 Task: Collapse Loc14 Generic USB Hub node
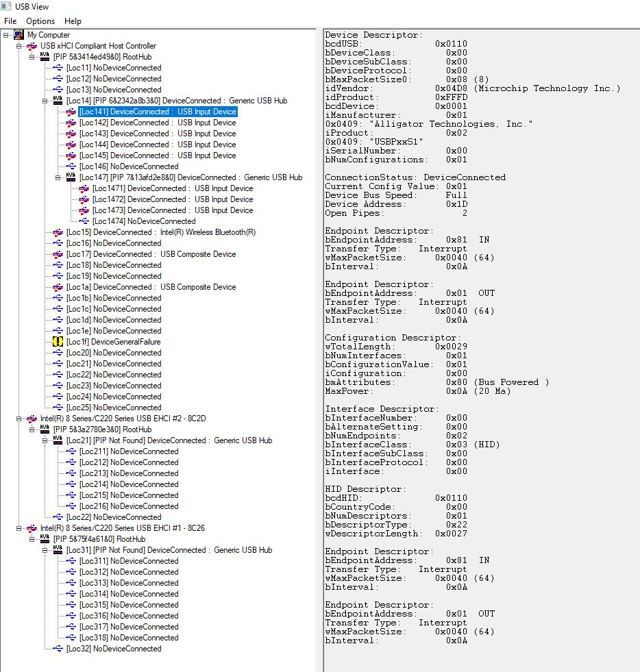[x=45, y=101]
